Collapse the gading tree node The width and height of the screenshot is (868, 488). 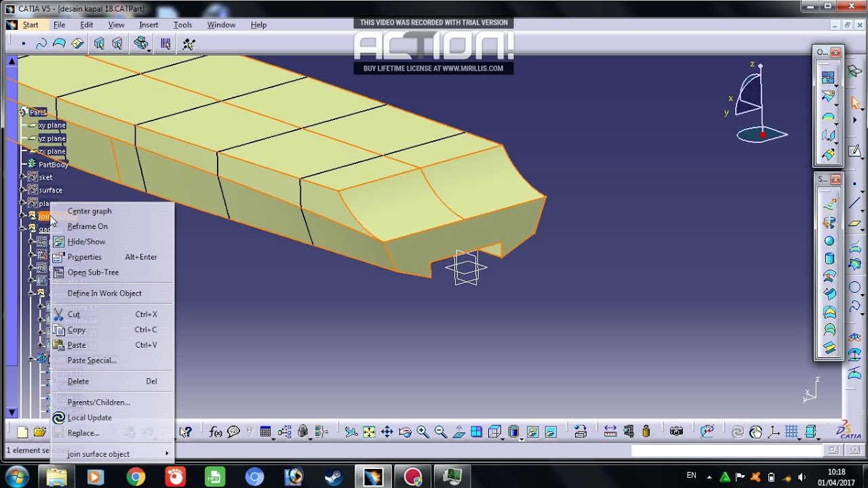(x=22, y=228)
